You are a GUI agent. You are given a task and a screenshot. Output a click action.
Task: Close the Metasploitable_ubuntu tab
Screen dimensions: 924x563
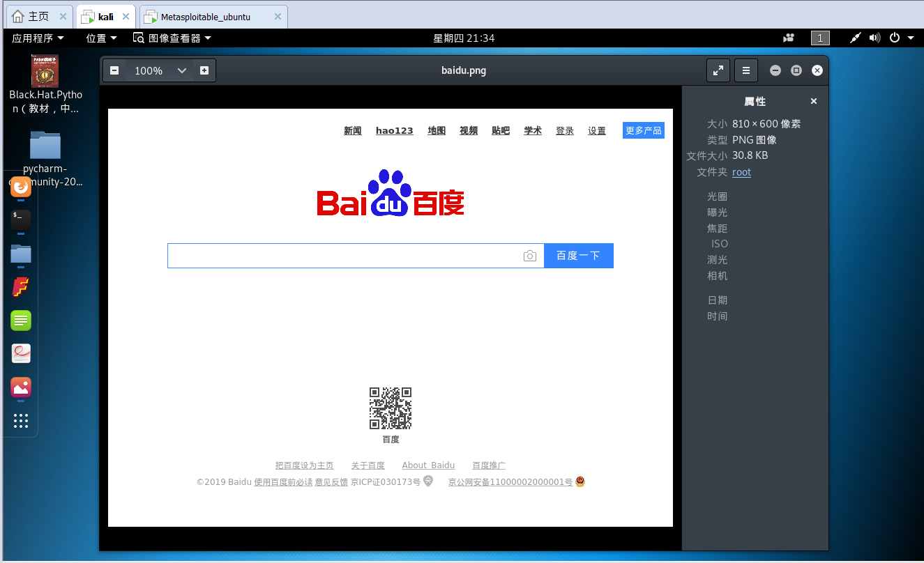point(276,17)
